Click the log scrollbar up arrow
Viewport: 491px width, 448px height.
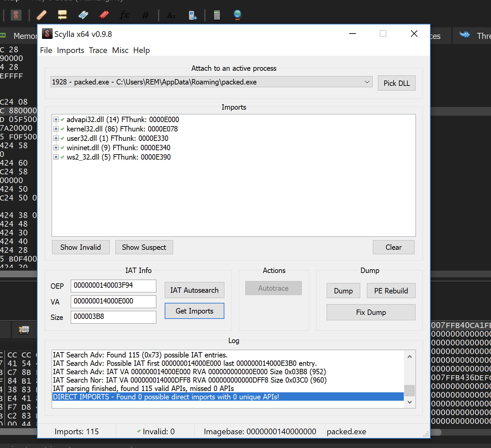410,356
